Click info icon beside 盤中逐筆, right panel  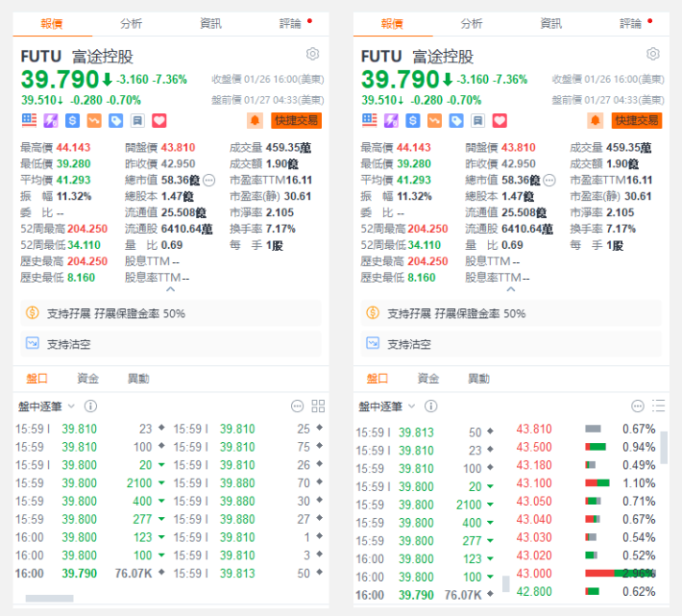point(431,407)
